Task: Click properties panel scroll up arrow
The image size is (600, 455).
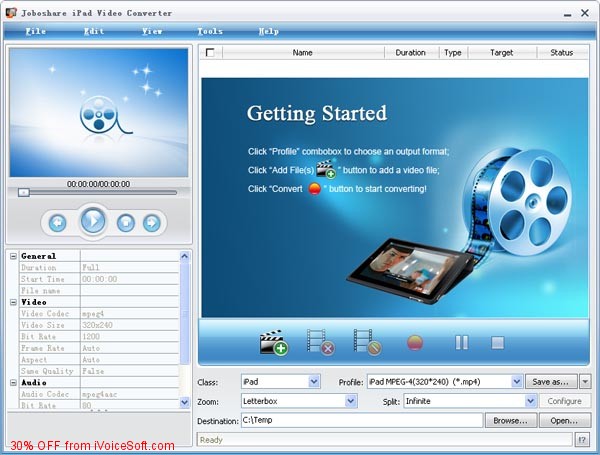Action: (x=184, y=256)
